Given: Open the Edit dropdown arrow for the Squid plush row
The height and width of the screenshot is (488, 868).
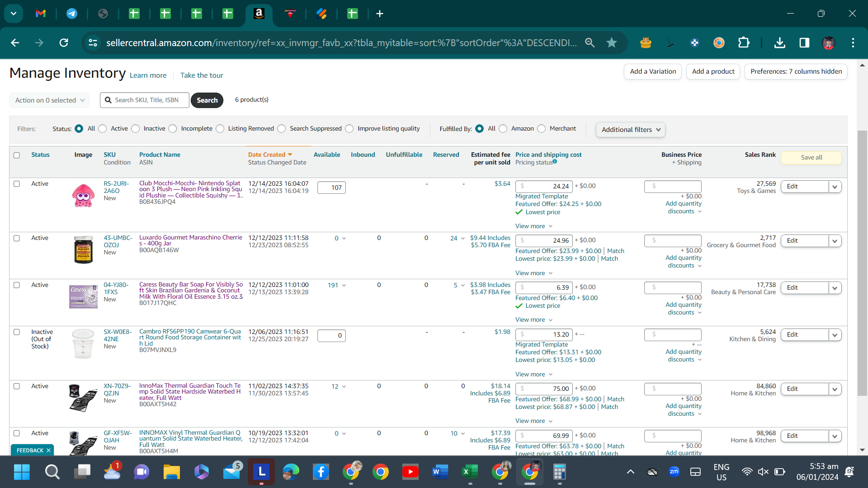Looking at the screenshot, I should tap(835, 187).
